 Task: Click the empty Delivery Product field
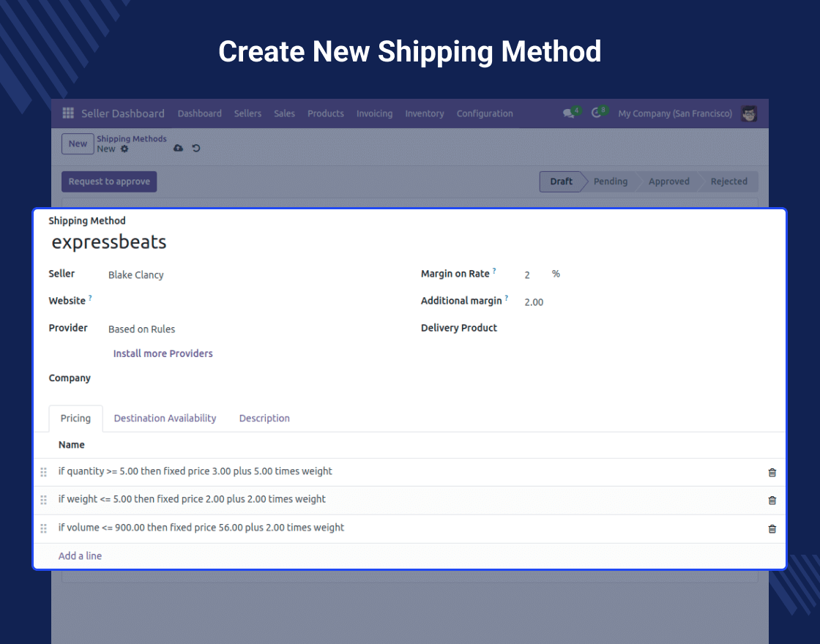646,329
